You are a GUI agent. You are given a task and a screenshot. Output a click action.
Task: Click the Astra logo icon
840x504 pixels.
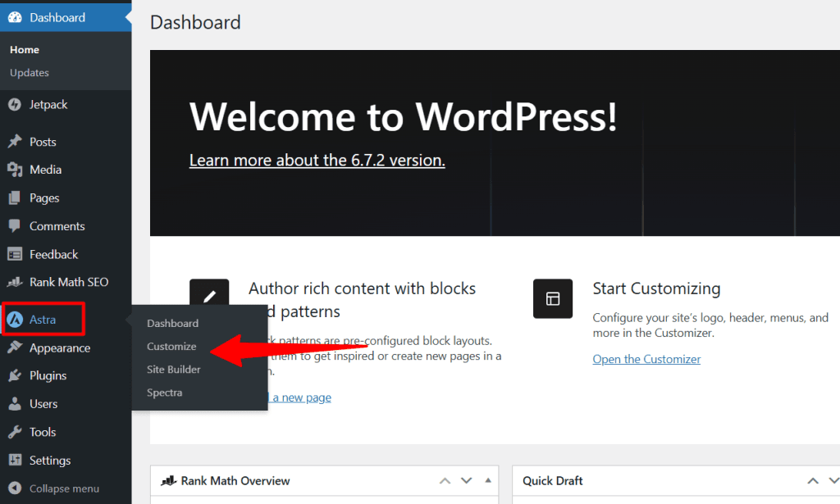point(15,320)
